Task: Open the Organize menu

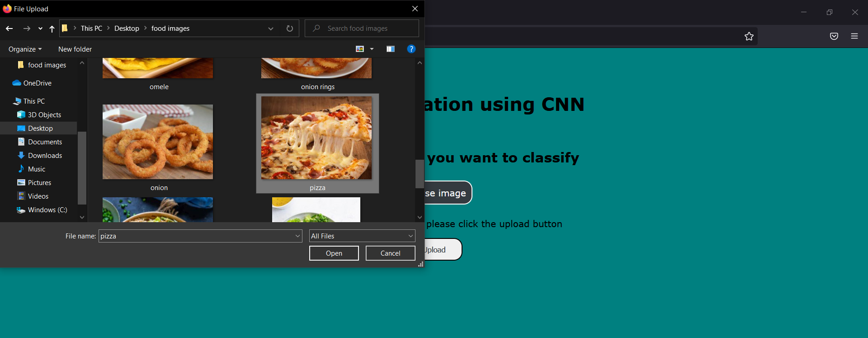Action: 25,49
